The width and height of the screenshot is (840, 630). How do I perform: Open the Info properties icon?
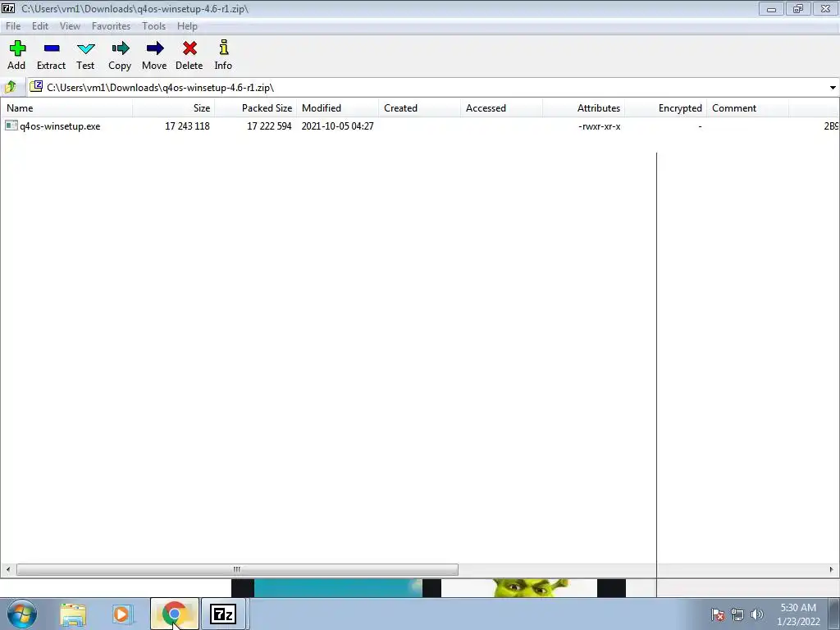tap(223, 48)
